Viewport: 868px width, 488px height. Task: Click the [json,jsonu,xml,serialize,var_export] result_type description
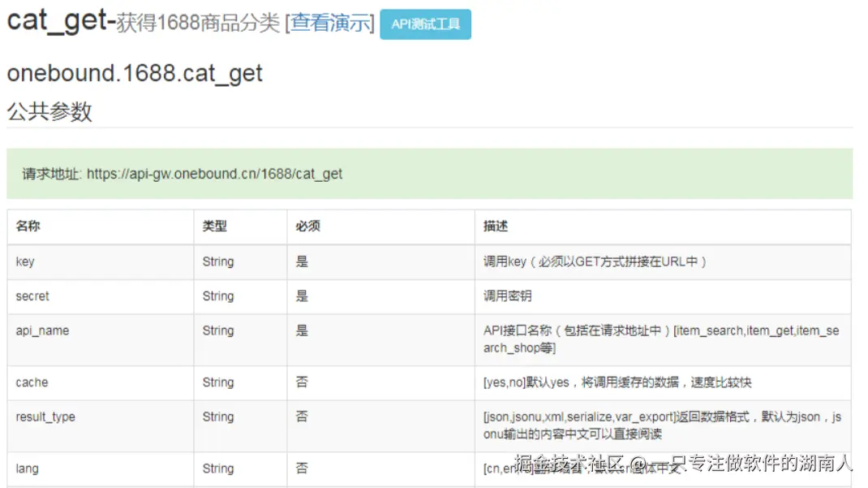662,425
